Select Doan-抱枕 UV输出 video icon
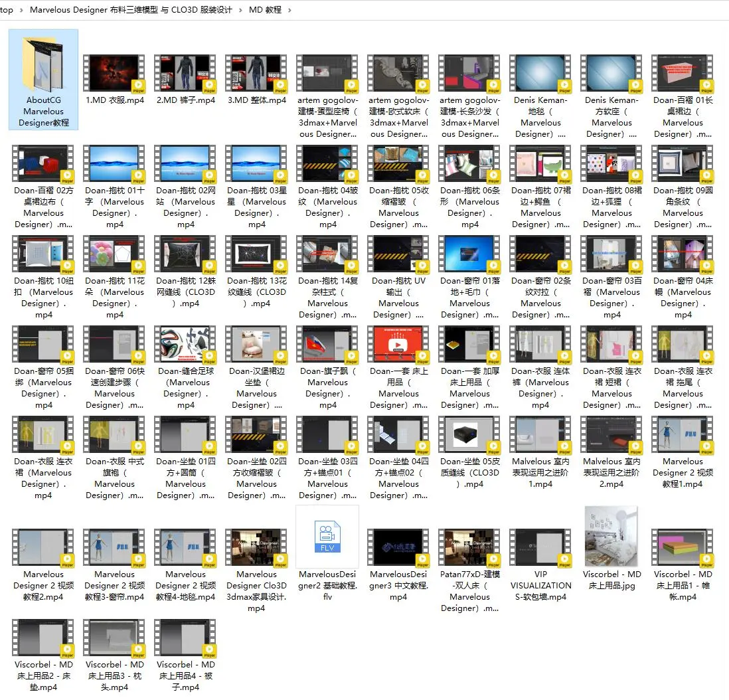This screenshot has width=729, height=700. 398,254
